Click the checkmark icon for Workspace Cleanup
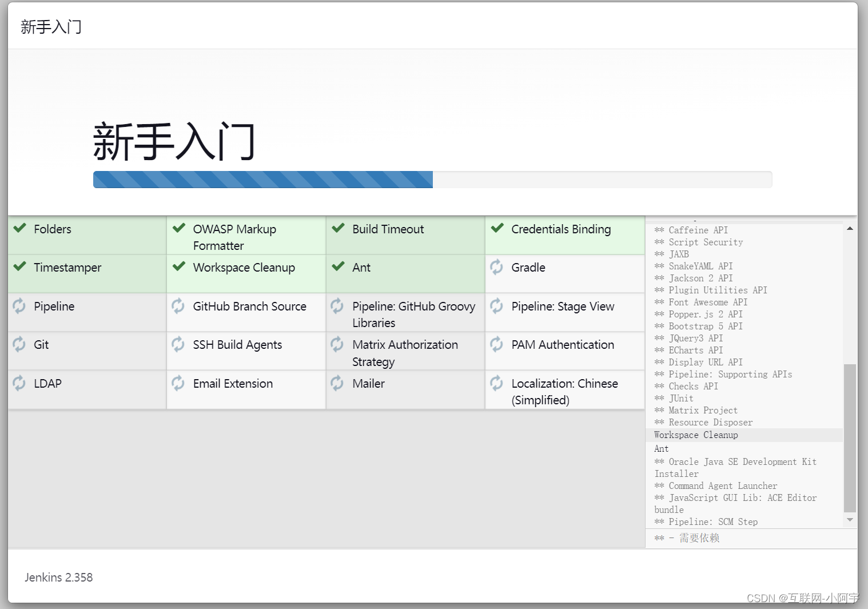The height and width of the screenshot is (609, 868). pyautogui.click(x=179, y=266)
